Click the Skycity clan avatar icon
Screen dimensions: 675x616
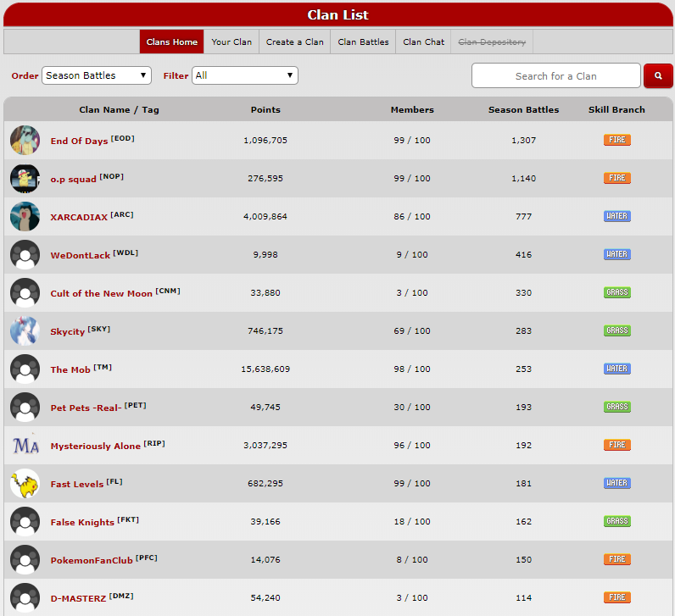[x=25, y=331]
